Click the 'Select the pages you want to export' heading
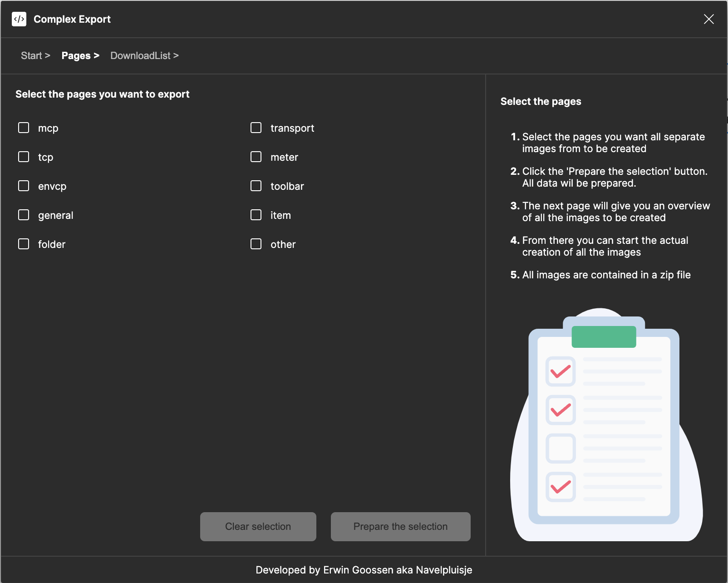This screenshot has height=583, width=728. click(103, 94)
